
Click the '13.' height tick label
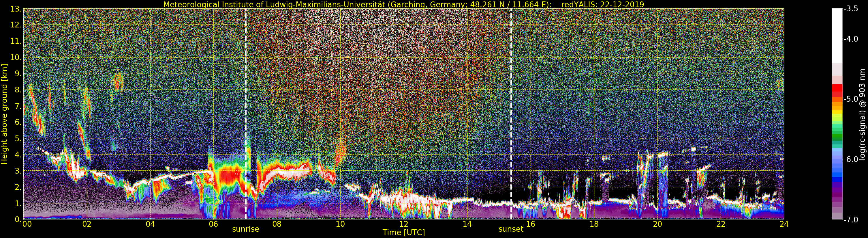click(x=16, y=9)
